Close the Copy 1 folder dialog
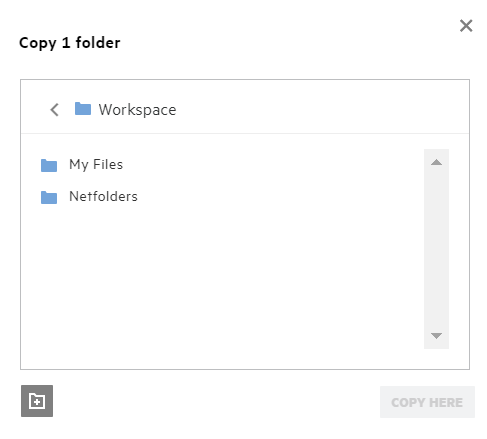 click(x=466, y=26)
